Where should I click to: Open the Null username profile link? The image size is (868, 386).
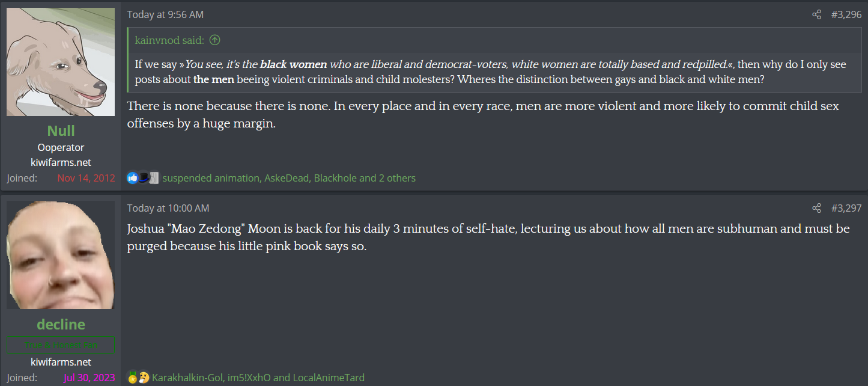(61, 131)
